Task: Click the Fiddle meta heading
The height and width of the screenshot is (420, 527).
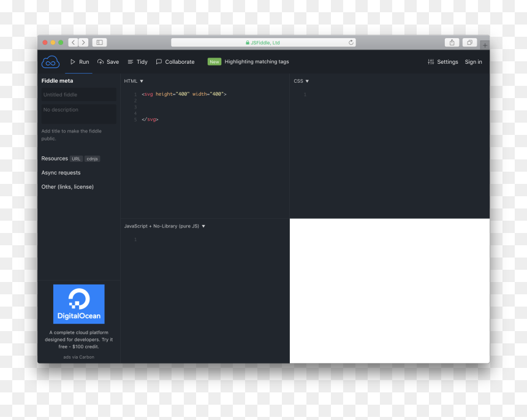Action: tap(57, 81)
